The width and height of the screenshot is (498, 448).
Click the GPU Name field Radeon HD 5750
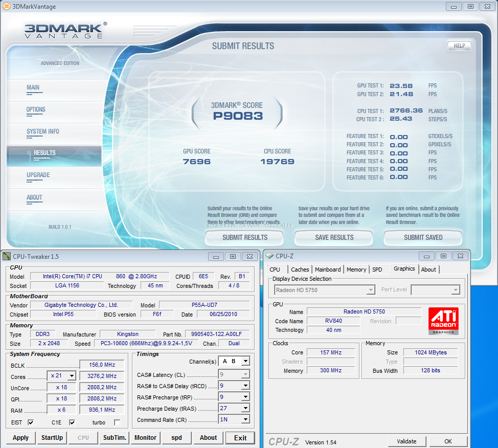click(364, 311)
